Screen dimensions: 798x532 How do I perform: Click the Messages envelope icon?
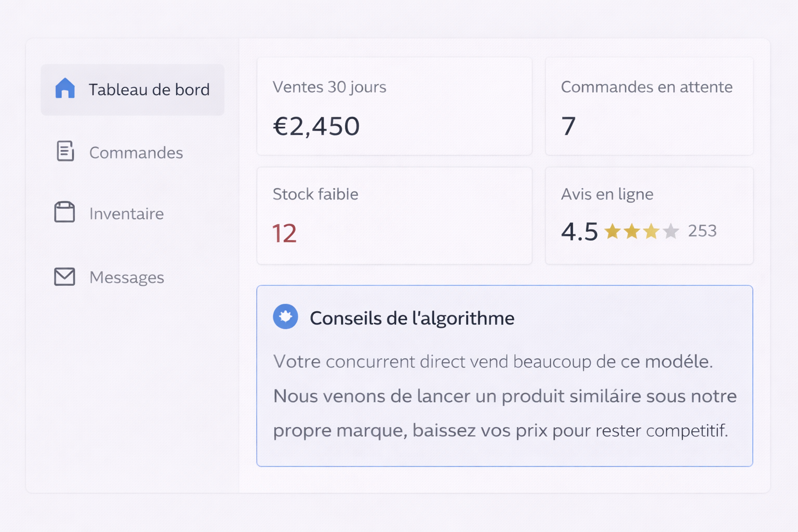click(64, 276)
